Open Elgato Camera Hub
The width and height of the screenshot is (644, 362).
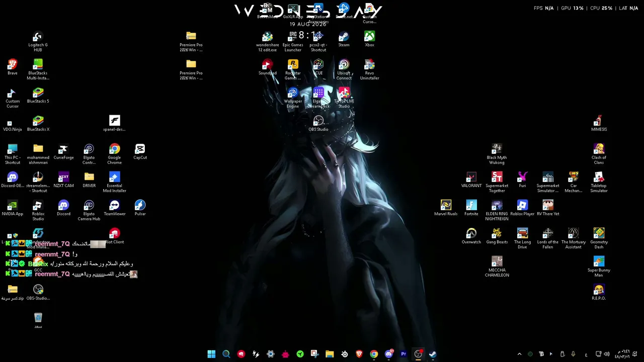pos(89,211)
